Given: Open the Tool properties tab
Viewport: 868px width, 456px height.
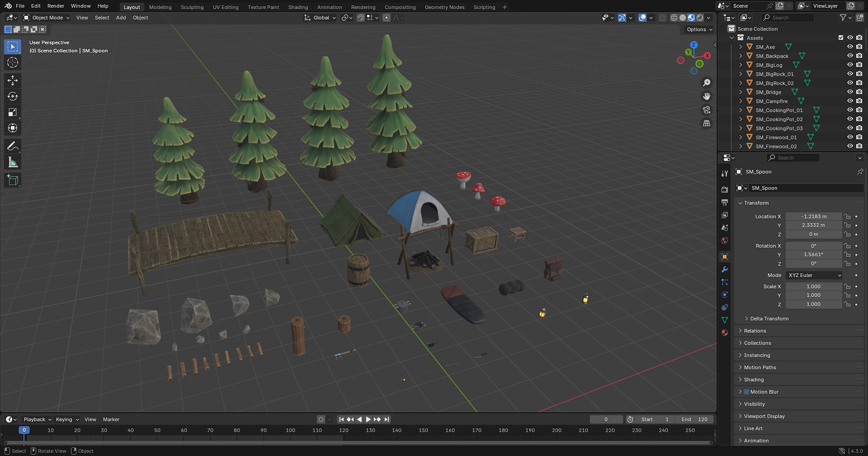Looking at the screenshot, I should point(724,174).
